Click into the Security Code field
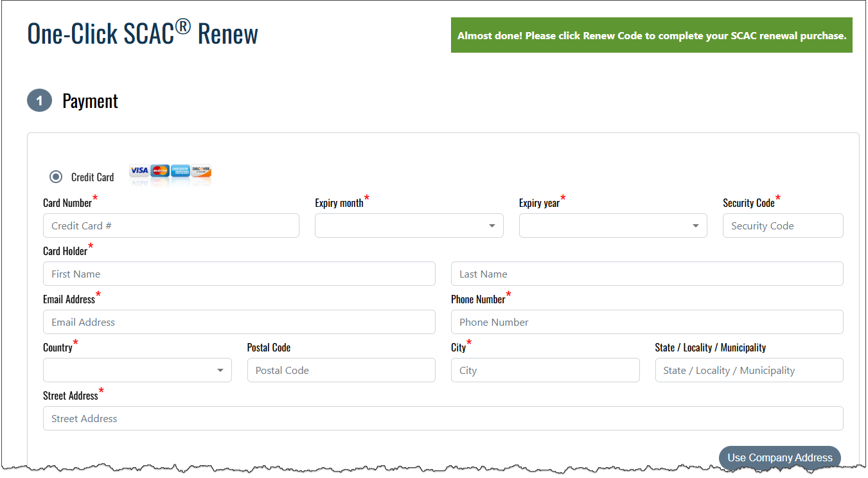The image size is (868, 478). pyautogui.click(x=783, y=226)
